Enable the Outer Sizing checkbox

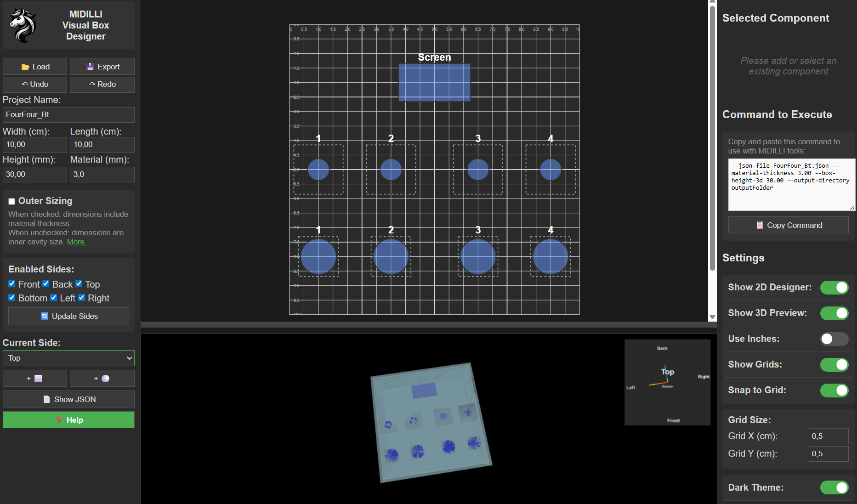pyautogui.click(x=12, y=201)
